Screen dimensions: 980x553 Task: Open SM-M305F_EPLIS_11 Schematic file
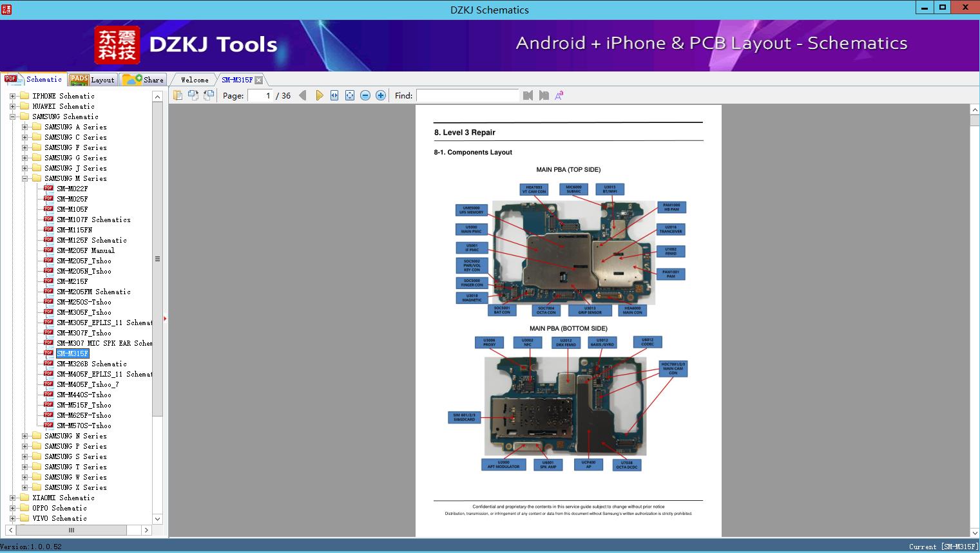pyautogui.click(x=104, y=323)
